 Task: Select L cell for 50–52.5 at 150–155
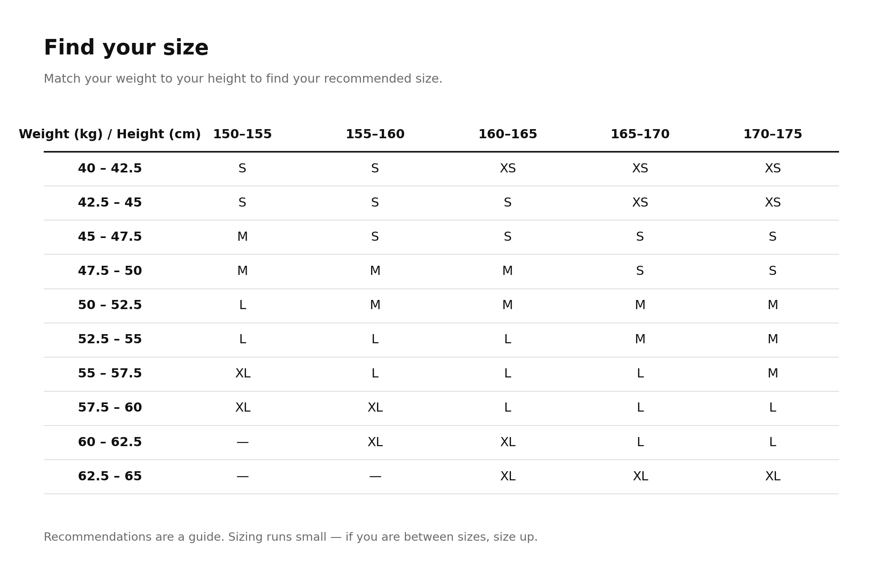(x=242, y=306)
